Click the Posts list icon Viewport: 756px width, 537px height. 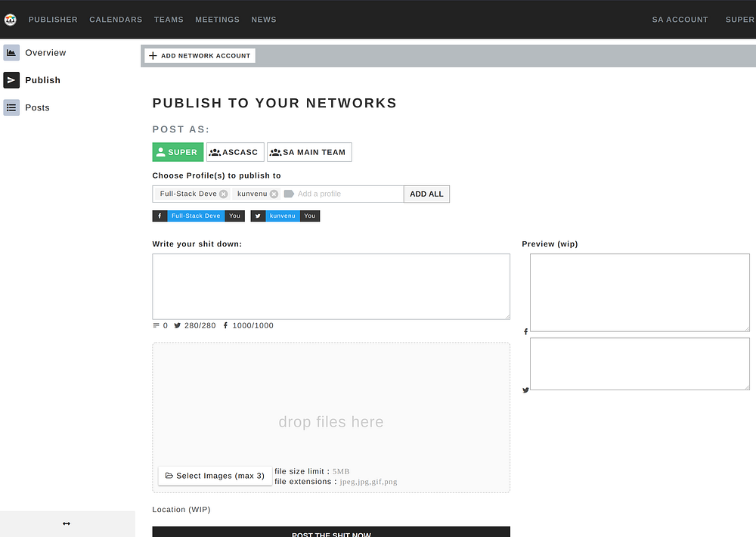[11, 107]
